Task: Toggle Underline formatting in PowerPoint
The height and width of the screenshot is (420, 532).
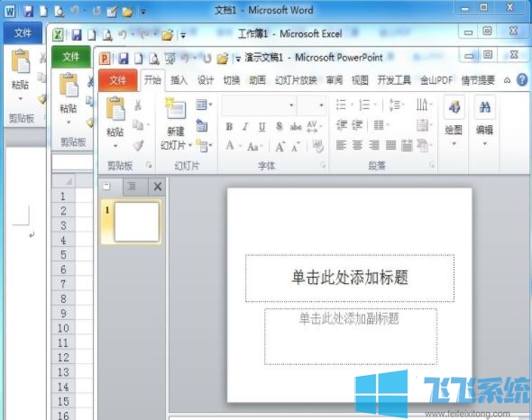Action: [x=261, y=126]
